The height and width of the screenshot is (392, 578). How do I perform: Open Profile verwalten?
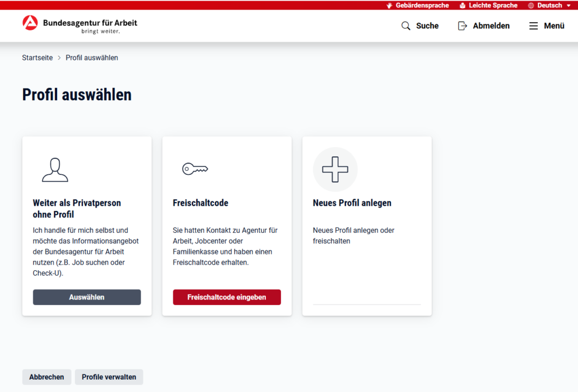pos(109,377)
